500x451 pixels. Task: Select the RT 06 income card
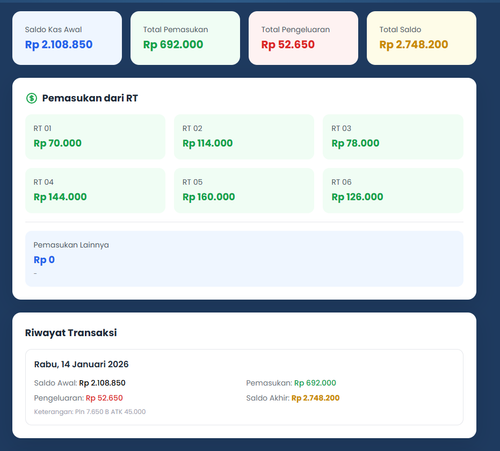coord(393,191)
